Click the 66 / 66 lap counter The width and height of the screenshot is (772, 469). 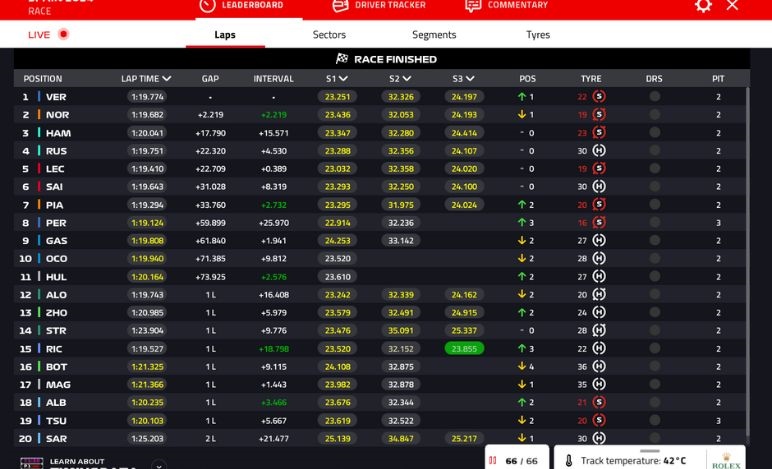pyautogui.click(x=513, y=461)
